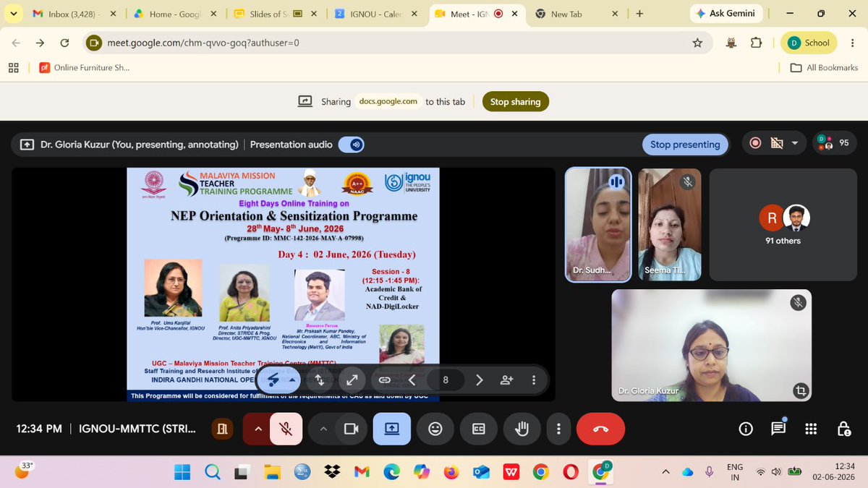Image resolution: width=868 pixels, height=488 pixels.
Task: Expand the annotation tool options arrow
Action: [x=292, y=379]
